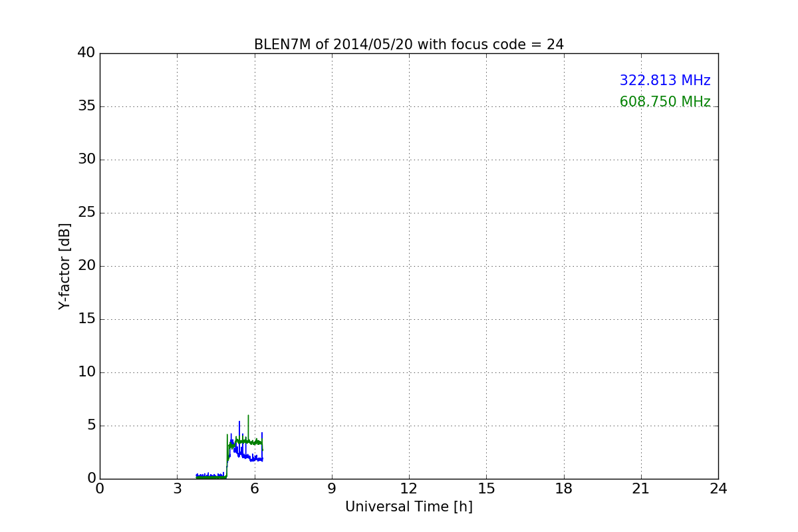
Task: Click x-axis tick label 12
Action: coord(409,489)
